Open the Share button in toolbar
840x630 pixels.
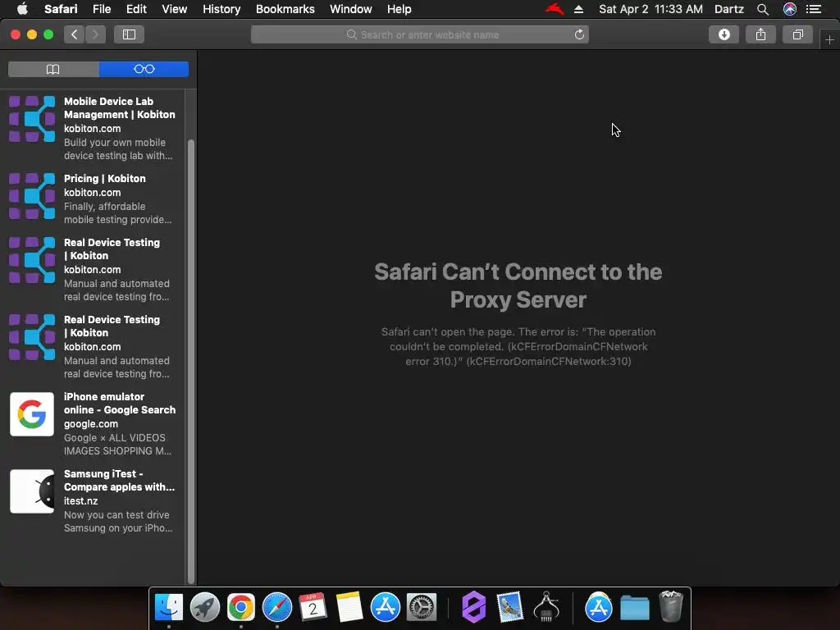(x=760, y=34)
